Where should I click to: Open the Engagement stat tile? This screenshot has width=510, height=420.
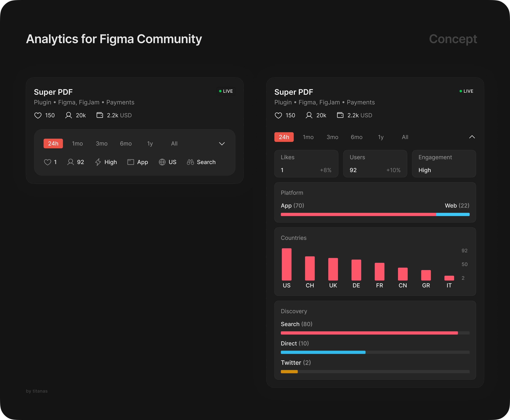point(444,164)
